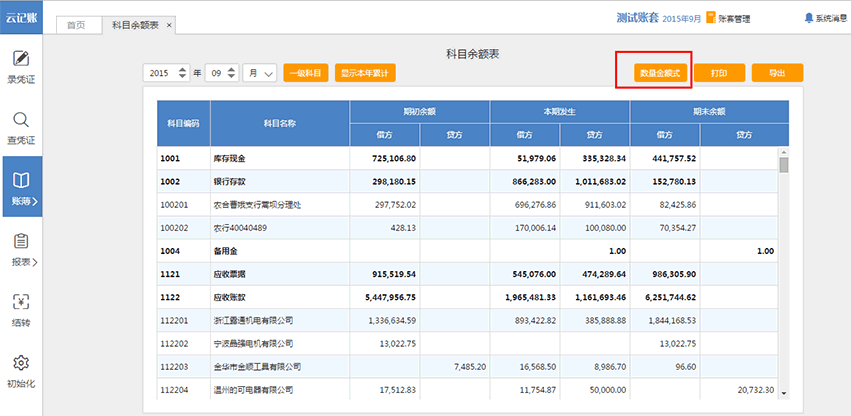Click the 一级科目 button
Screen dimensions: 851x416
(x=306, y=73)
